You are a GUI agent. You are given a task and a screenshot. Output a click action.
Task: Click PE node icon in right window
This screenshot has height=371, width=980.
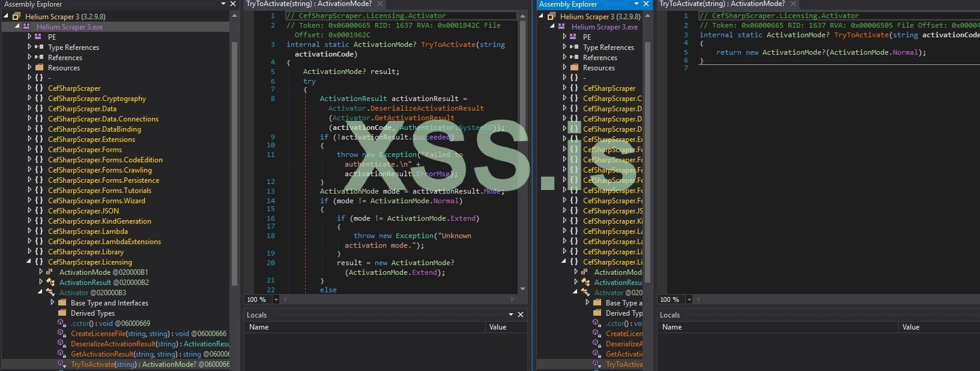pos(573,37)
